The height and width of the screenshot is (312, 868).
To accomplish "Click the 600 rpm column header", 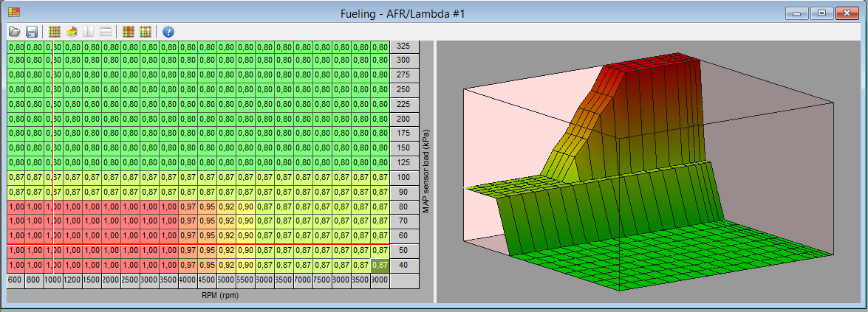I will [x=15, y=280].
